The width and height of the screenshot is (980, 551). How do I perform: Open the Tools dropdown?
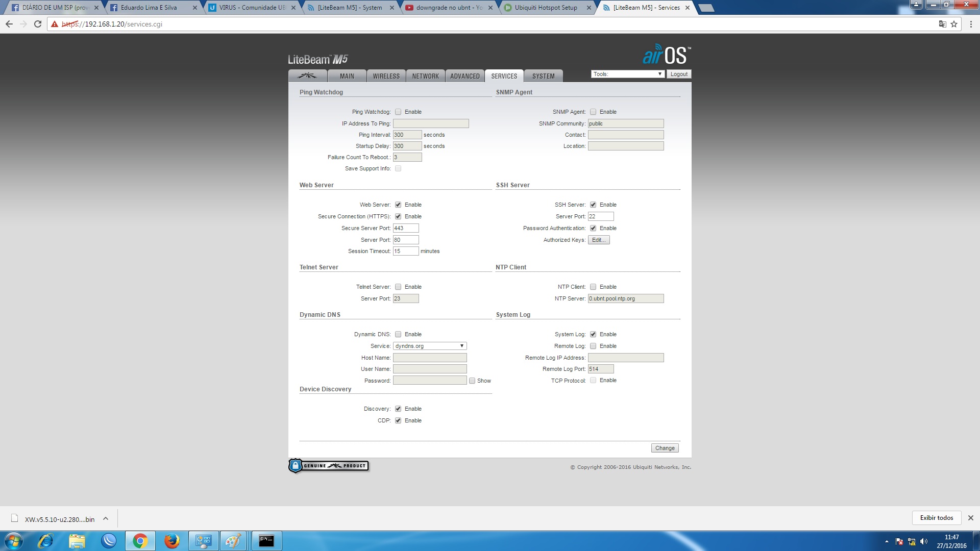click(x=627, y=74)
